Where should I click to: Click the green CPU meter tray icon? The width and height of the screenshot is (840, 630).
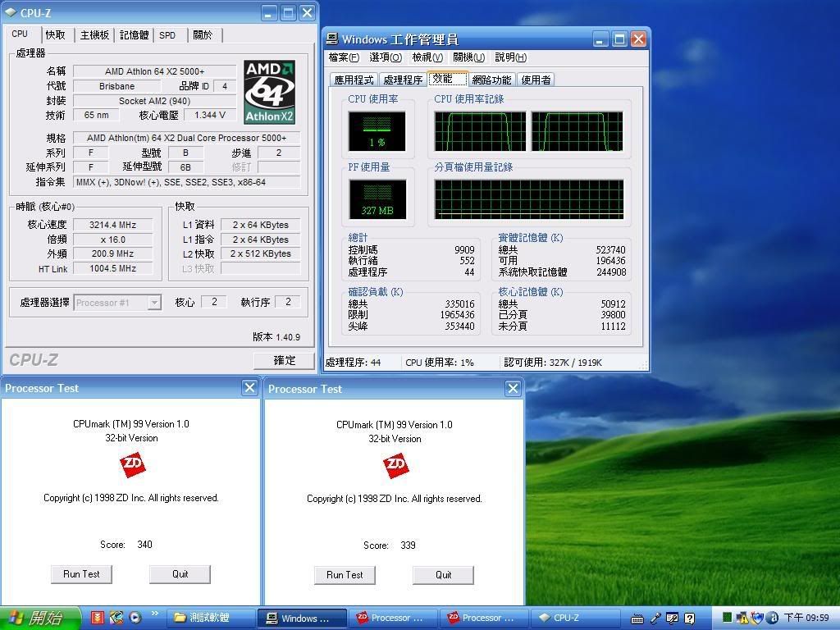click(x=727, y=618)
